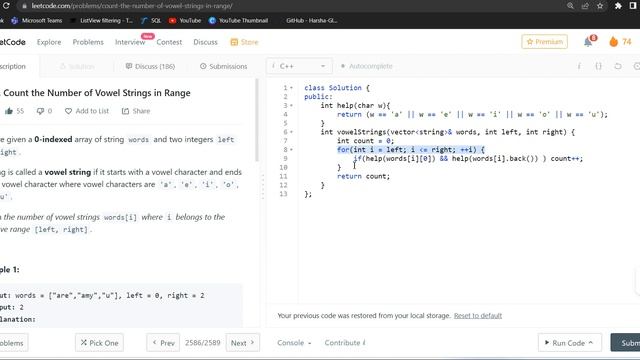Click the browser address bar URL

pos(132,6)
